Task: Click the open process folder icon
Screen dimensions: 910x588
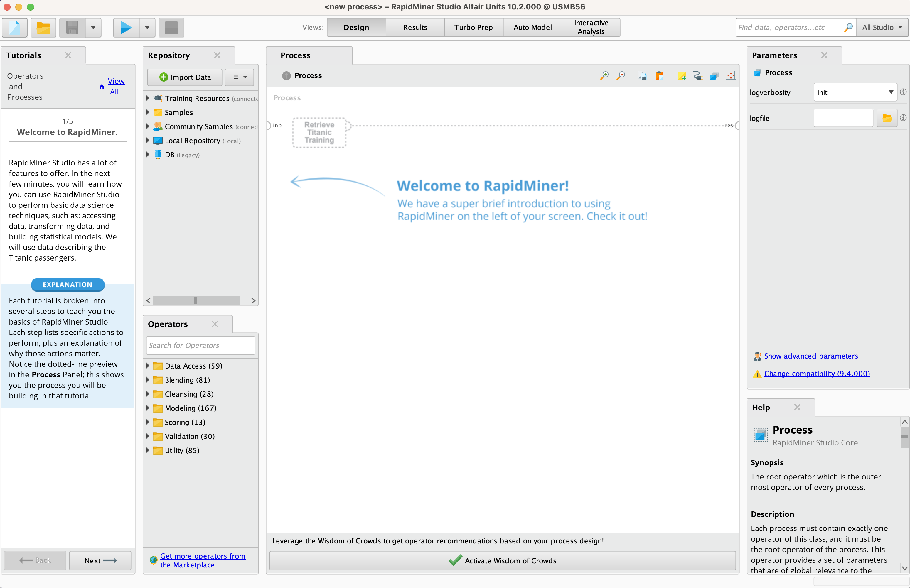Action: [x=43, y=28]
